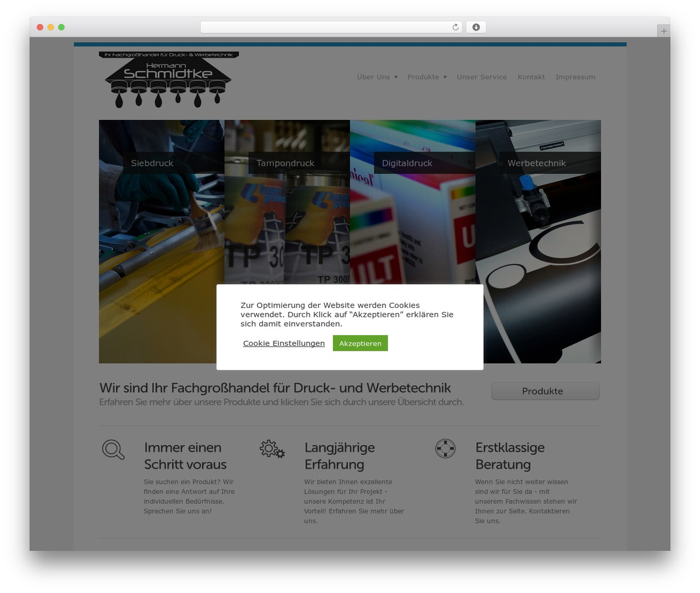Open a new tab with the plus button

(663, 31)
